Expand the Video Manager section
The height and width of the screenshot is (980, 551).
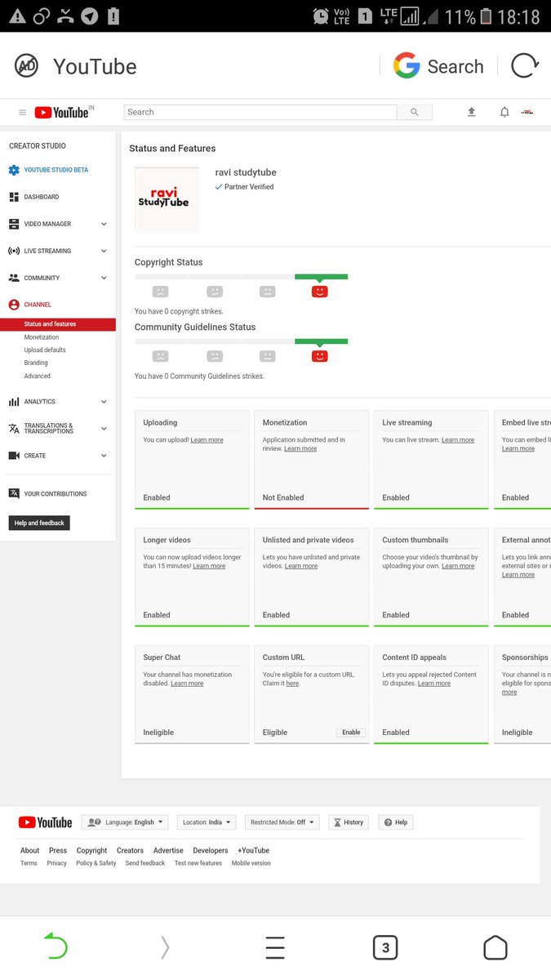coord(104,224)
